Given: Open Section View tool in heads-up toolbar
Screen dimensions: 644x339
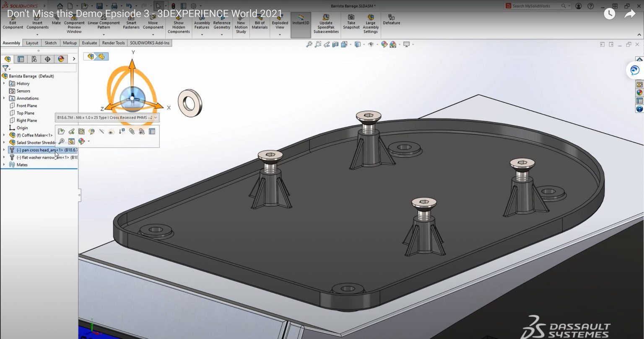Looking at the screenshot, I should pos(335,44).
